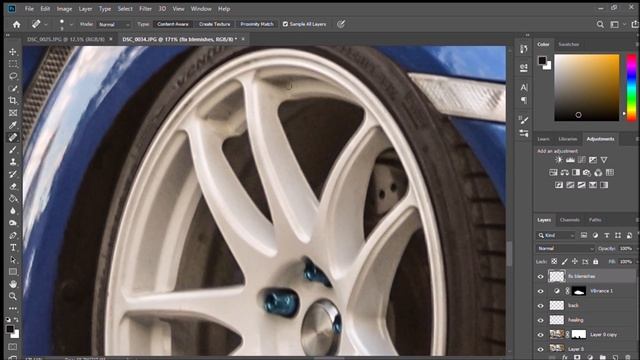Image resolution: width=640 pixels, height=360 pixels.
Task: Select the Move tool
Action: tap(13, 52)
